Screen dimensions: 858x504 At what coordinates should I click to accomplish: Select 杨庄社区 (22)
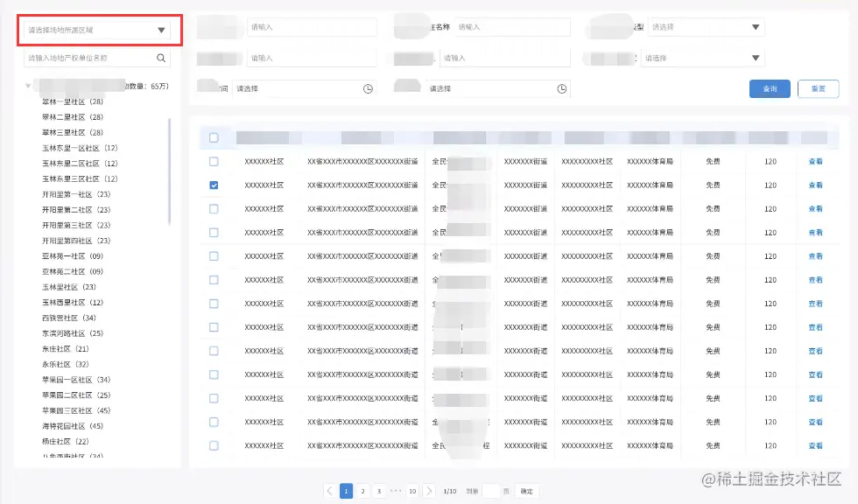(65, 441)
